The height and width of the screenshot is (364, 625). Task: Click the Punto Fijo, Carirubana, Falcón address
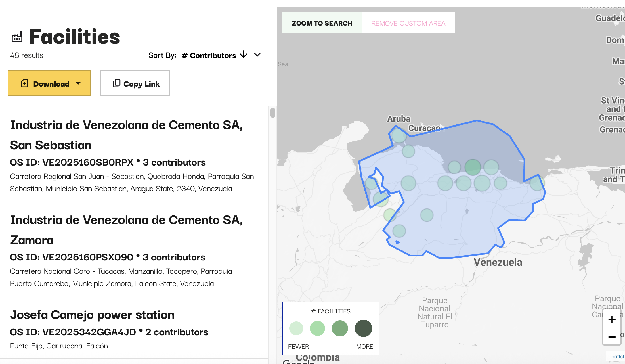click(x=59, y=346)
